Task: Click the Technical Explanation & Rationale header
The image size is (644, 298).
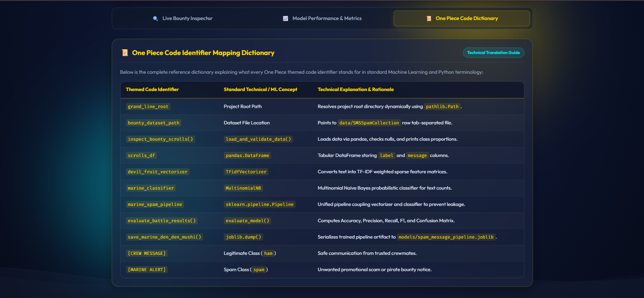Action: 356,89
